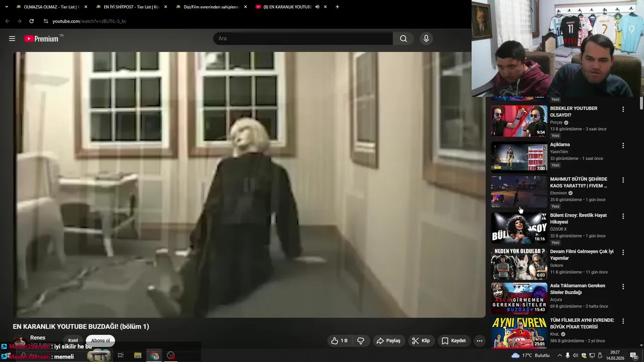Open File Explorer from the taskbar
This screenshot has height=362, width=644.
[x=138, y=355]
